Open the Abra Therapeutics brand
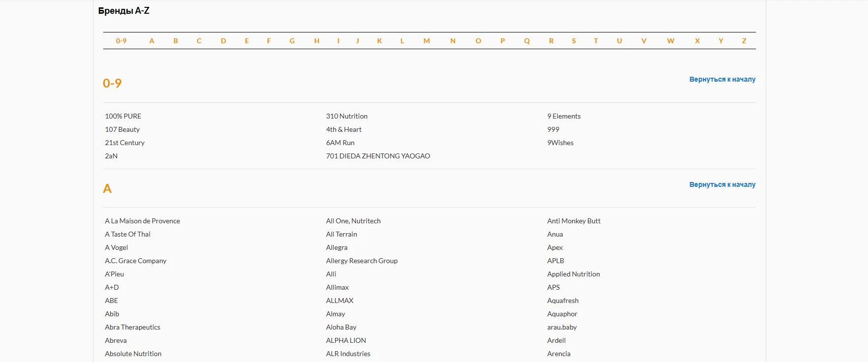Screen dimensions: 868x362 (132, 327)
